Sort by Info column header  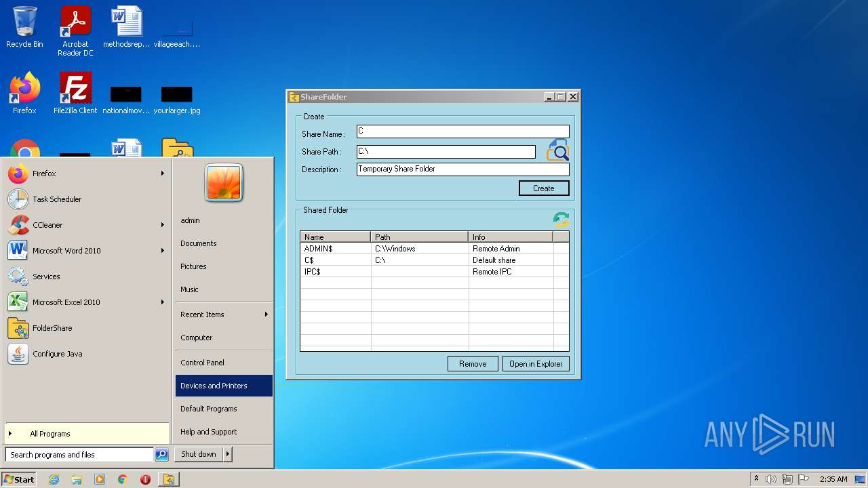click(x=511, y=237)
